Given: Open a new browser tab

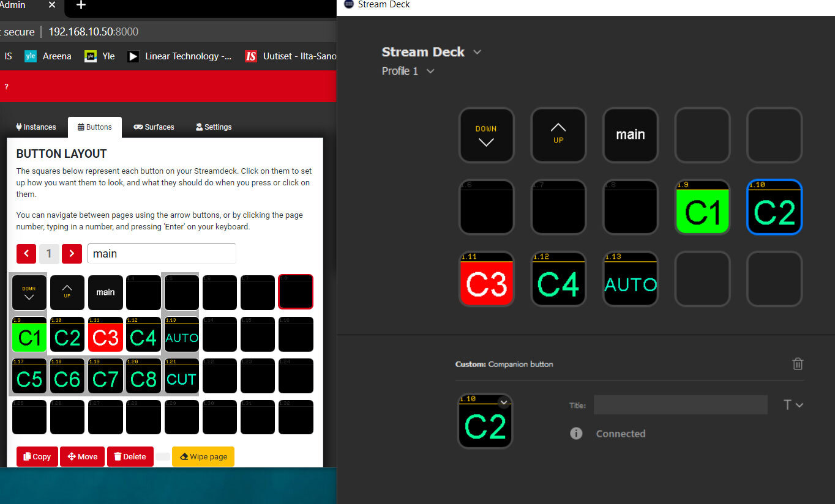Looking at the screenshot, I should click(x=81, y=6).
